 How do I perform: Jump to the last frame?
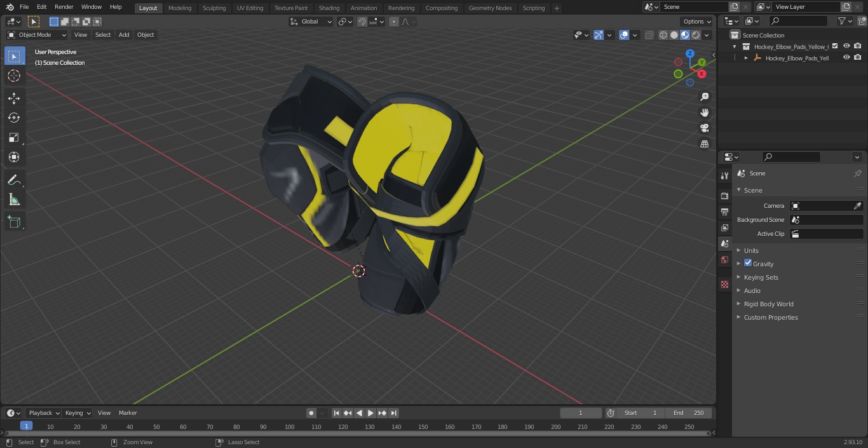click(x=394, y=413)
